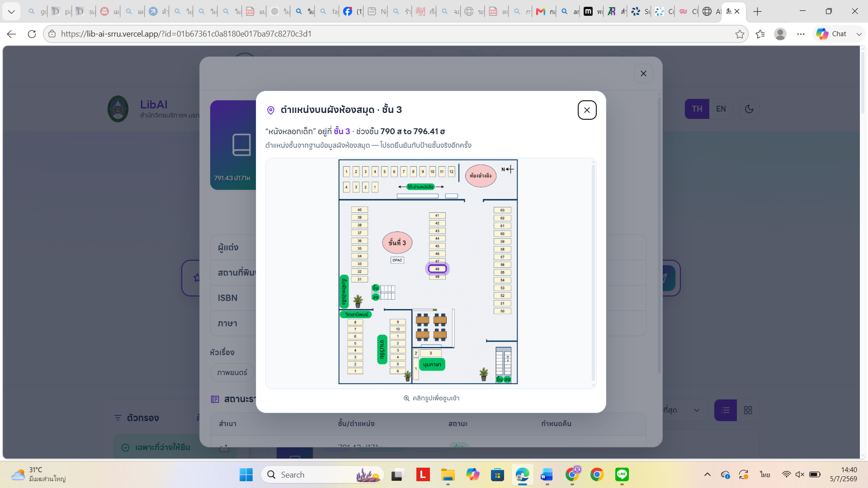Select the grid view icon

click(x=748, y=410)
